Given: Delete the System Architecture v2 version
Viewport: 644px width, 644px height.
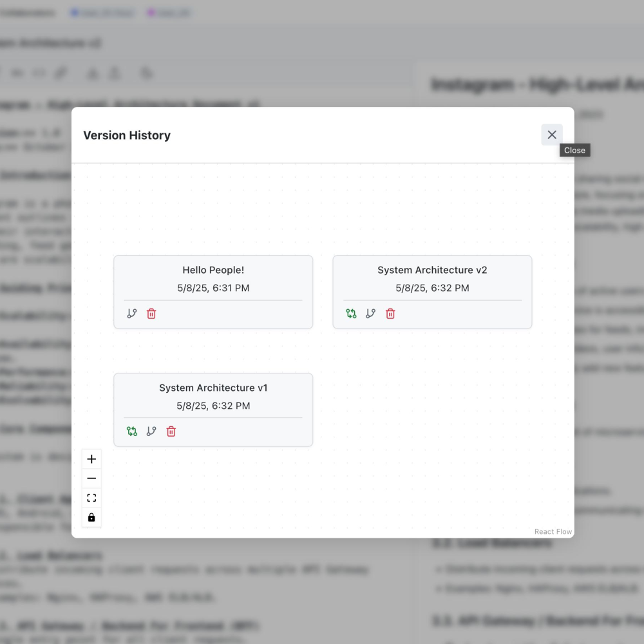Looking at the screenshot, I should point(390,314).
